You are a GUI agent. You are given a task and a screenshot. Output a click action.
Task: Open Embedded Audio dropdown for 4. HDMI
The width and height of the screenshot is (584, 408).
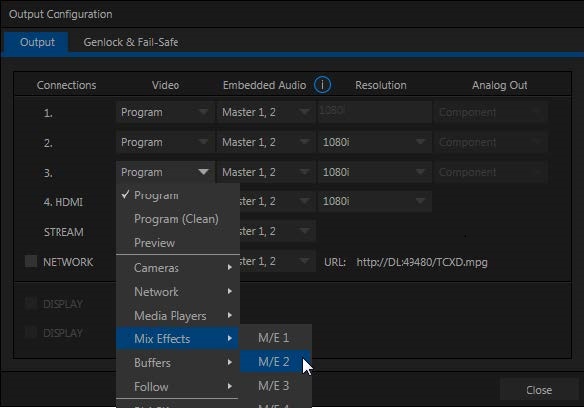[277, 201]
